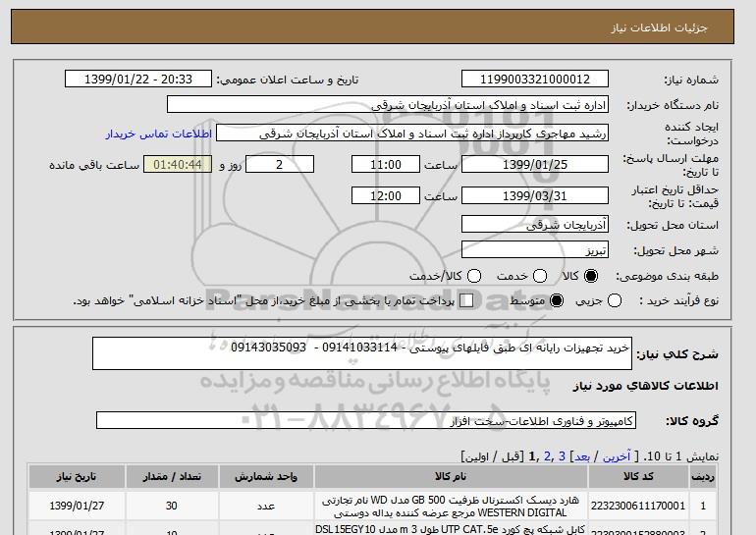Click the delivery province field آذربایجان شرقی
Image resolution: width=756 pixels, height=535 pixels.
point(535,225)
